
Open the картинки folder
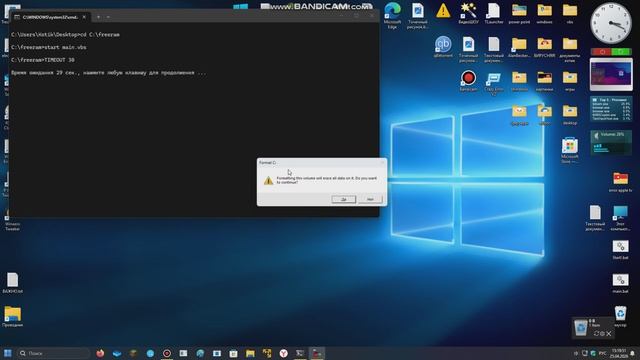click(x=544, y=80)
